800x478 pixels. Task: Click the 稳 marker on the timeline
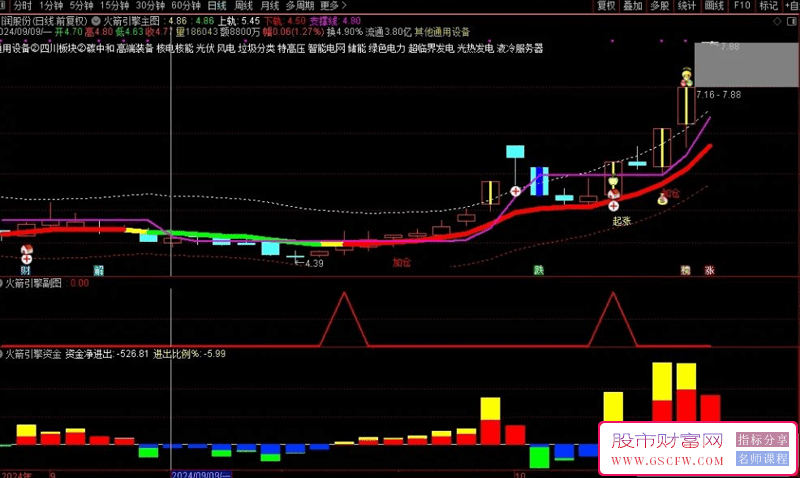[685, 270]
